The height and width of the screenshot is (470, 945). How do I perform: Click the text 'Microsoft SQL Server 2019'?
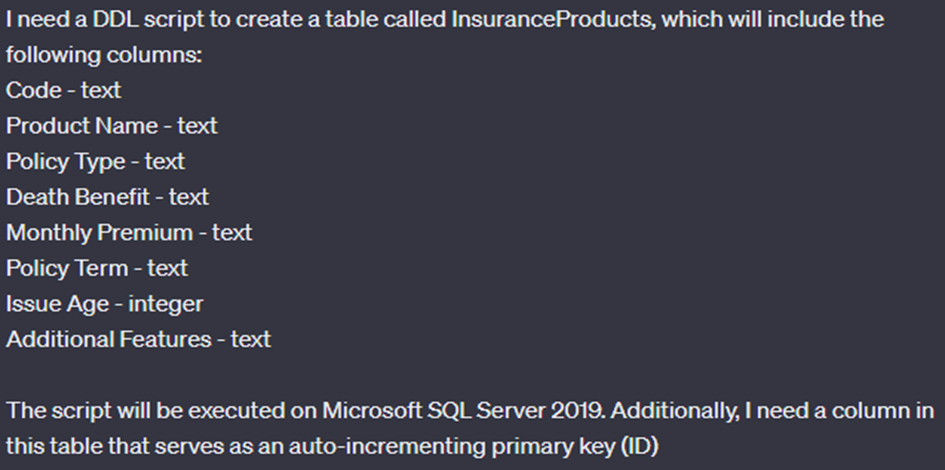coord(463,410)
